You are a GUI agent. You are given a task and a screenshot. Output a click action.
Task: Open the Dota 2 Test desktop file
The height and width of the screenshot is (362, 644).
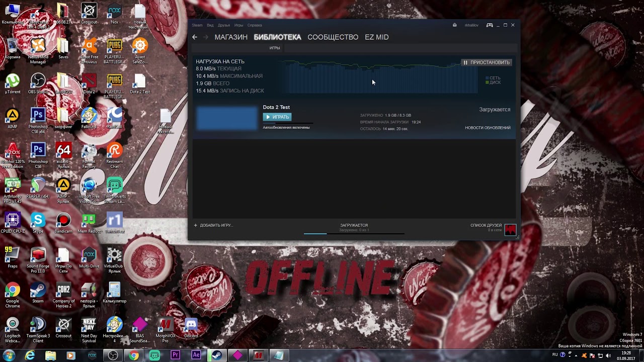tap(140, 83)
